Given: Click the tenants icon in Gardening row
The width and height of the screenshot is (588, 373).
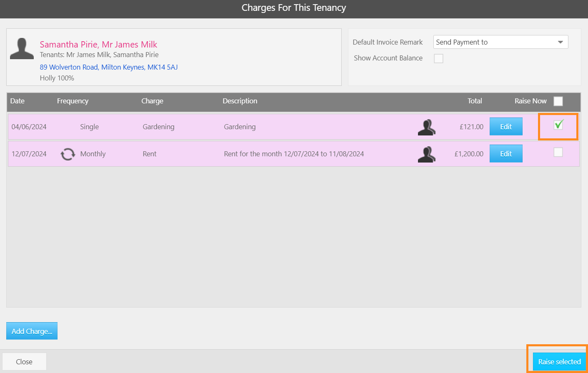Looking at the screenshot, I should [426, 127].
